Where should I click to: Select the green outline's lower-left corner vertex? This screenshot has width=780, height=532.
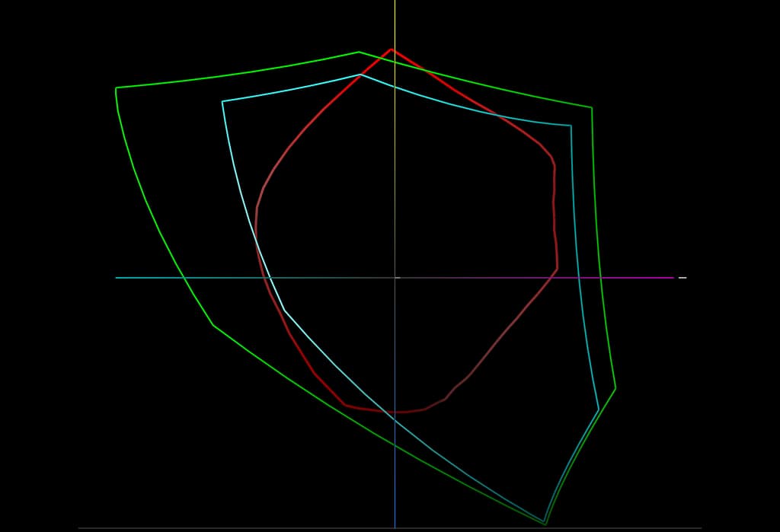213,326
